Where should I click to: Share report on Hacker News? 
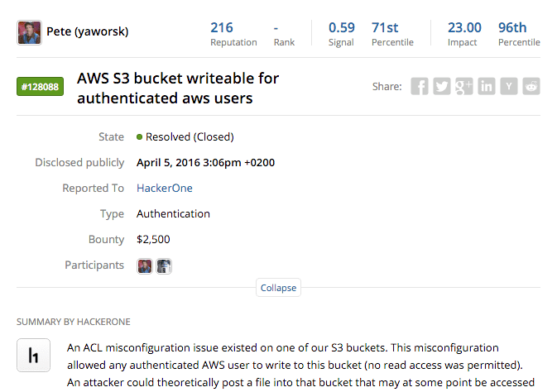(x=509, y=86)
